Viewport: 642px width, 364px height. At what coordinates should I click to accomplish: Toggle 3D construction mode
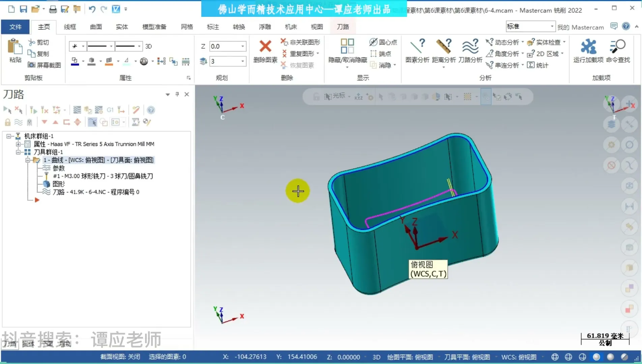(x=148, y=46)
